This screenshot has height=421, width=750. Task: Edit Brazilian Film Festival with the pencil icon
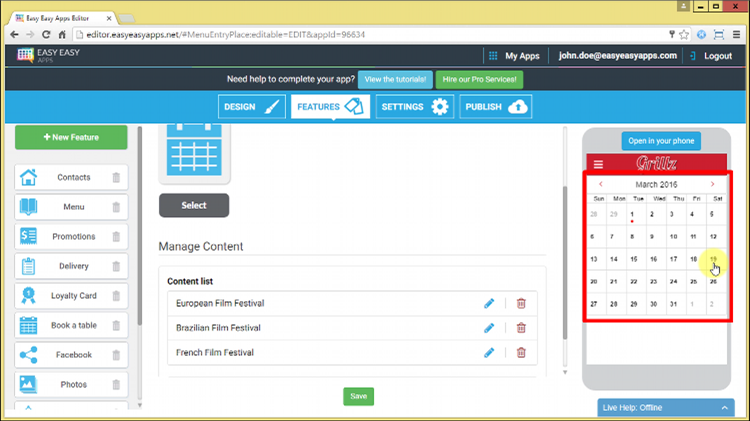pyautogui.click(x=489, y=328)
